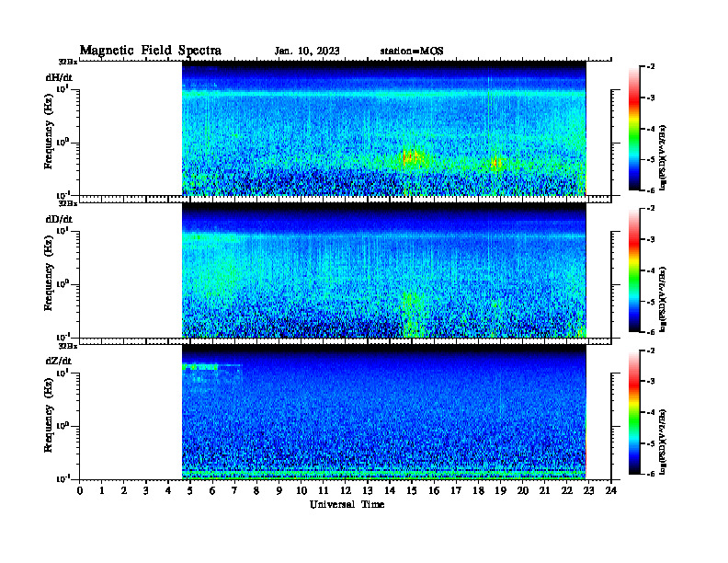Click the 10^0 frequency tick of dH/dt panel

pyautogui.click(x=63, y=143)
